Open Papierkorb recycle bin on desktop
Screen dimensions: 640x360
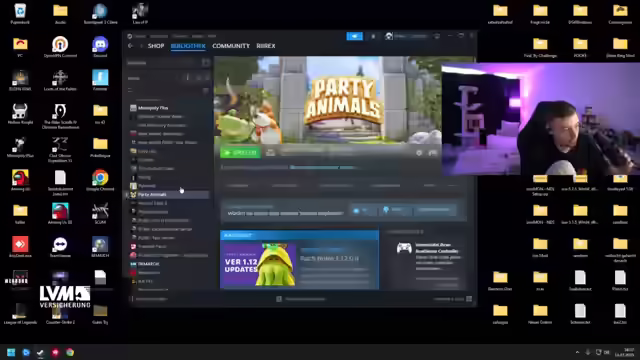pos(20,13)
